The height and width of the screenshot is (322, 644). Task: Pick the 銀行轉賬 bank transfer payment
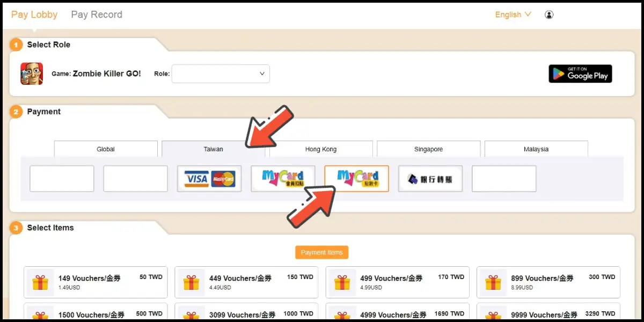[x=430, y=179]
